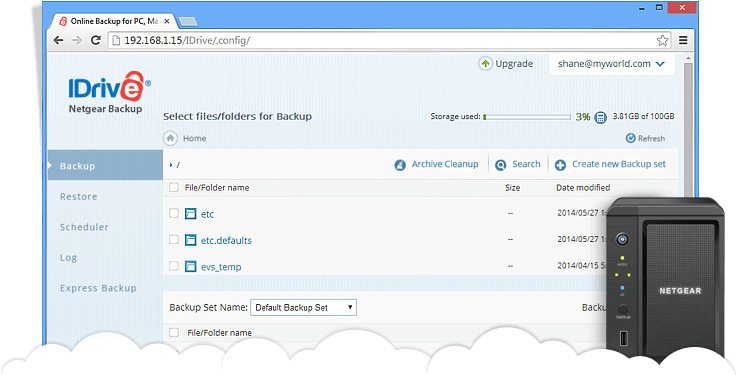Click Select files/folders for Backup heading
The width and height of the screenshot is (736, 375).
tap(238, 116)
